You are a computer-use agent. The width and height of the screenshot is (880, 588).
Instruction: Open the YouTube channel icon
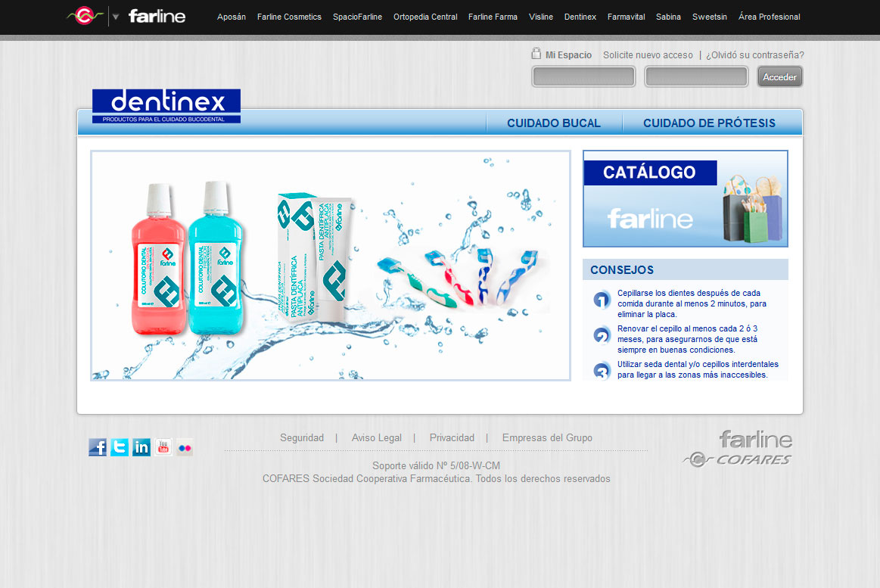(163, 446)
